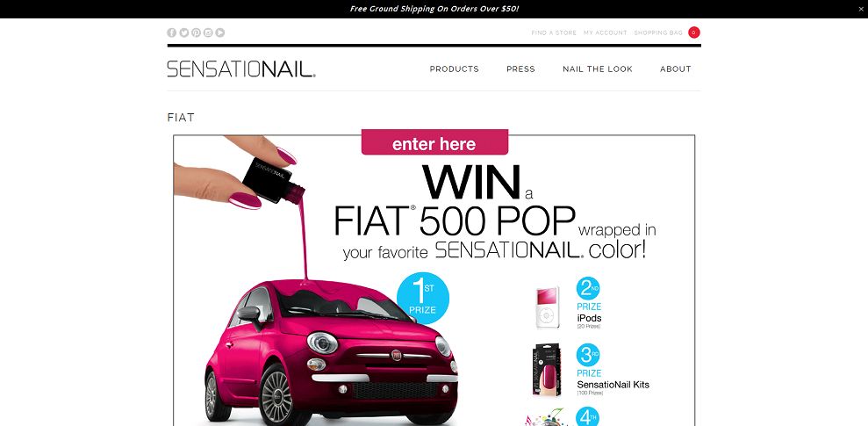Click the red shopping bag count badge
Image resolution: width=868 pixels, height=426 pixels.
[x=693, y=32]
